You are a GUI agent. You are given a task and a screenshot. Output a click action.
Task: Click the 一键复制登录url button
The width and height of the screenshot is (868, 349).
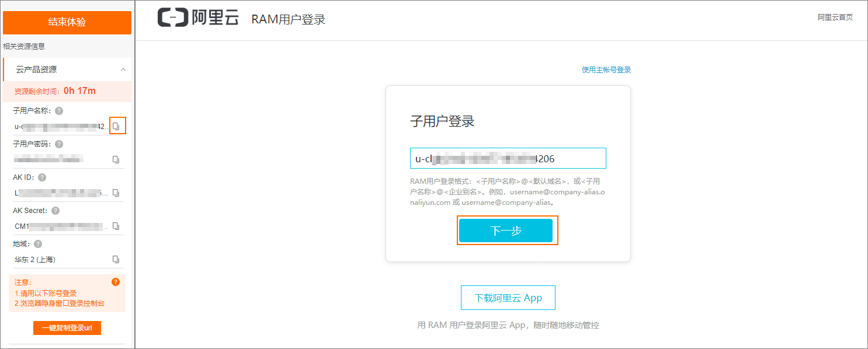(x=67, y=328)
